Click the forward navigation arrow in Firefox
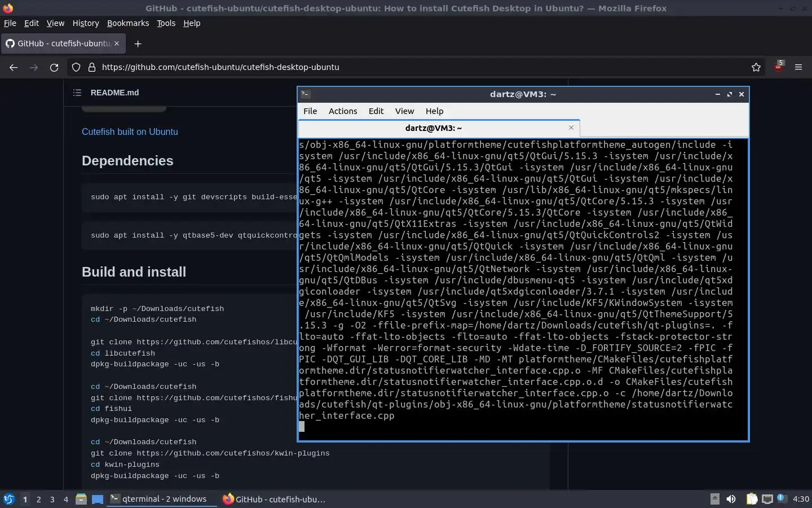Screen dimensions: 812x508 point(34,67)
